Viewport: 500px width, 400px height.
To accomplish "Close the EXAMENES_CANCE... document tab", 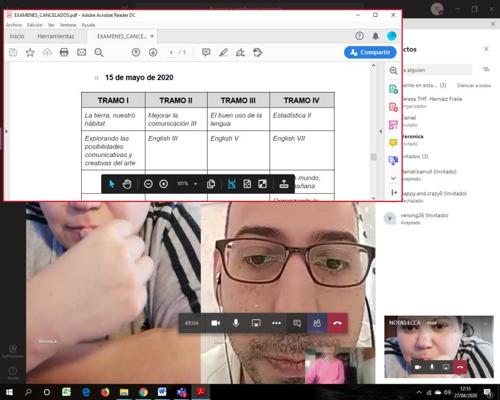I will coord(152,36).
